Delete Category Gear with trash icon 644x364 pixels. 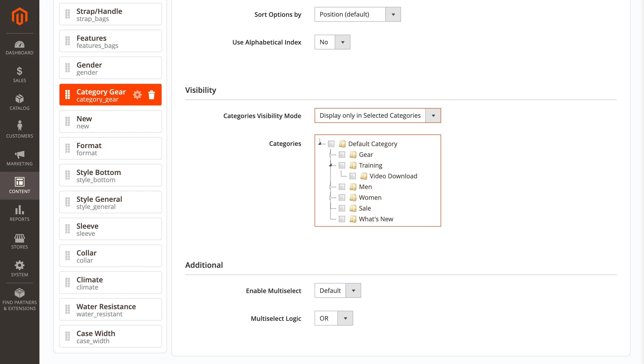tap(151, 95)
